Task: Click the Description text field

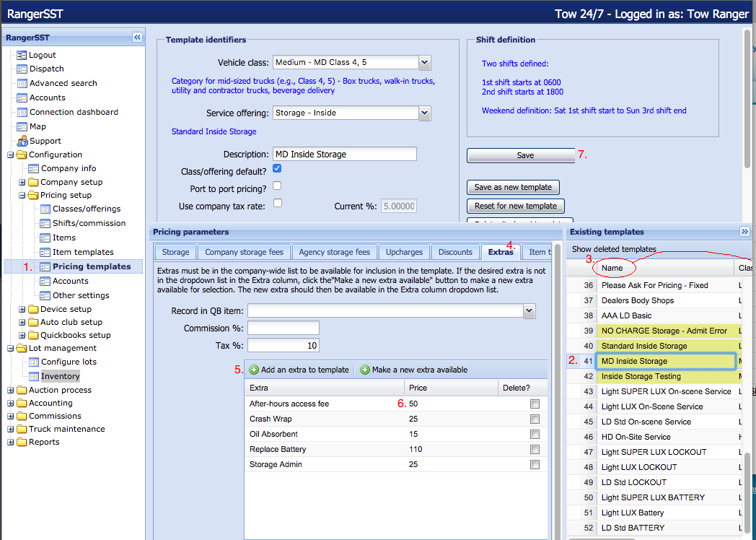Action: pos(344,154)
